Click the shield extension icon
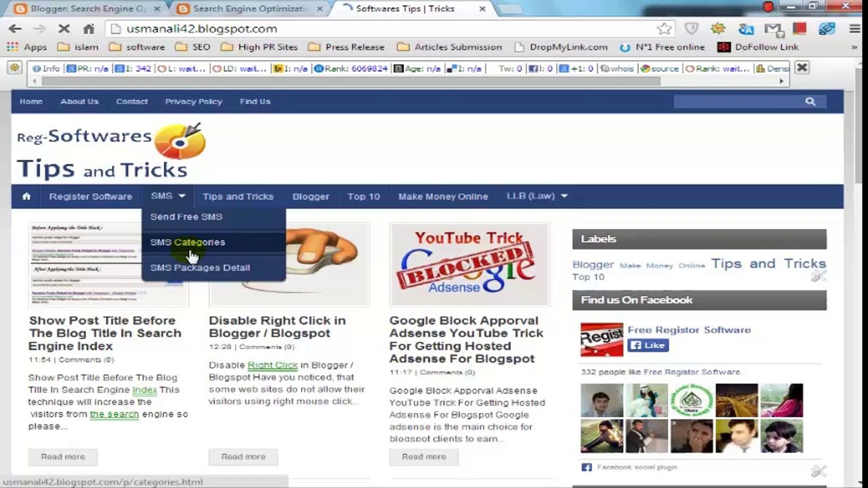The height and width of the screenshot is (488, 868). 691,28
